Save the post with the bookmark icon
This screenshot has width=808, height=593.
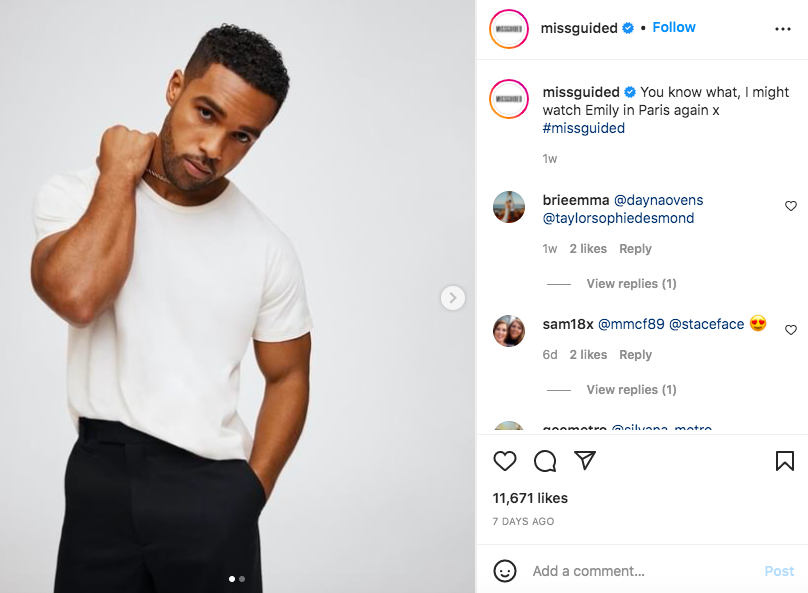click(785, 461)
